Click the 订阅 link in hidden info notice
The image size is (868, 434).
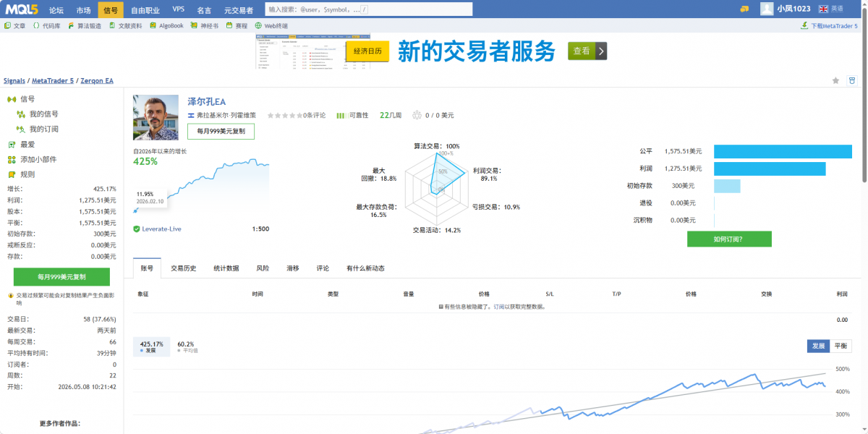499,307
